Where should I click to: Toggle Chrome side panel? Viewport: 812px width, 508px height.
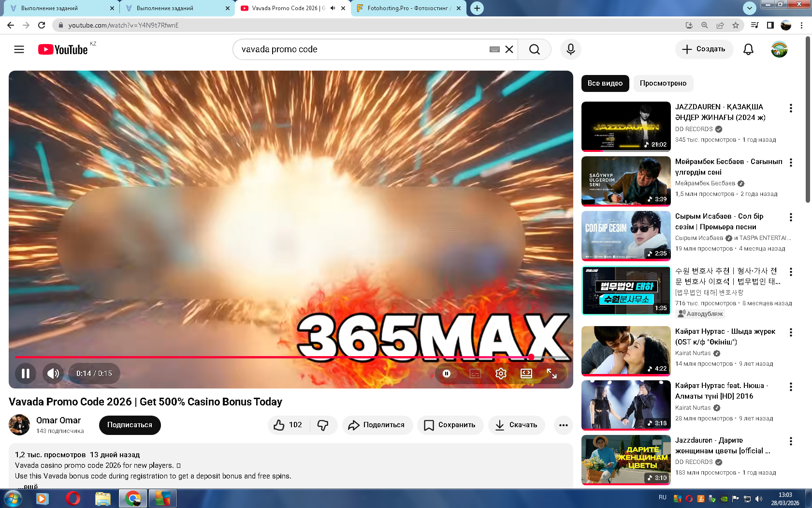[770, 25]
